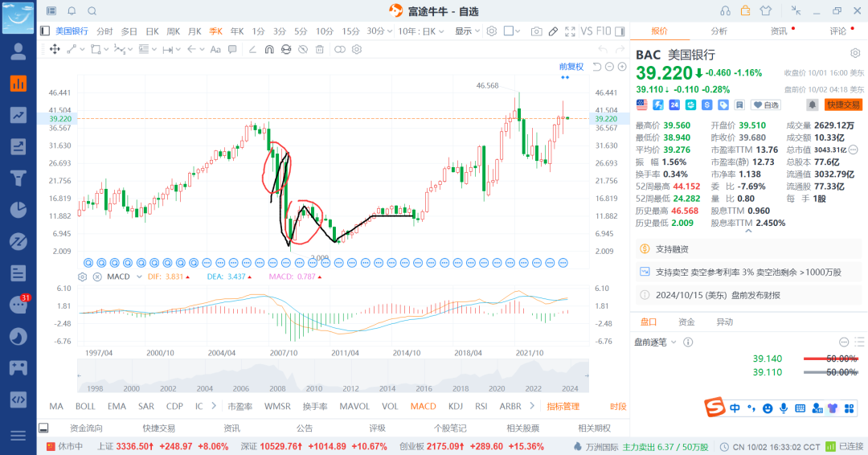This screenshot has height=455, width=868.
Task: Open the stock quote panel settings gear
Action: 855,53
